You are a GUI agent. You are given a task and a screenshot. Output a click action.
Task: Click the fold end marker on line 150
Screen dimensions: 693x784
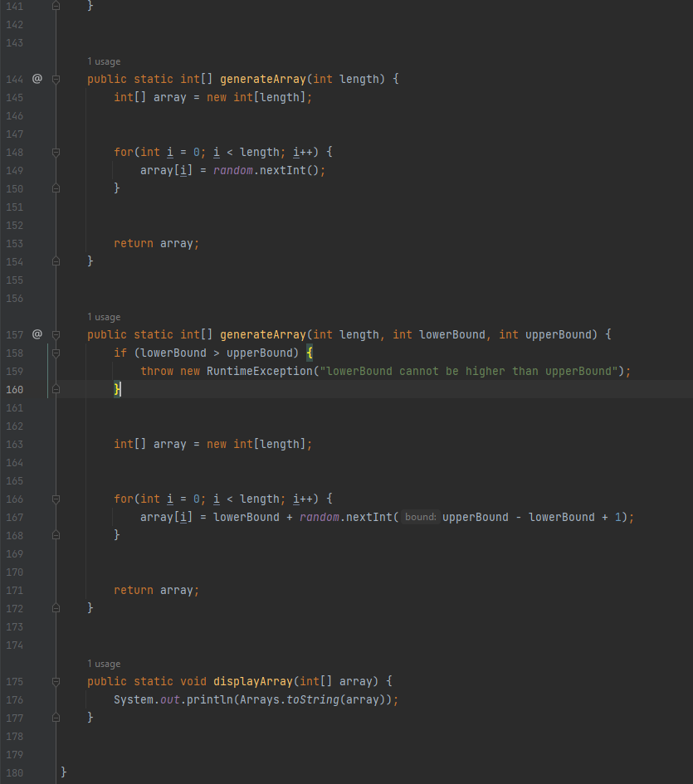click(x=56, y=188)
